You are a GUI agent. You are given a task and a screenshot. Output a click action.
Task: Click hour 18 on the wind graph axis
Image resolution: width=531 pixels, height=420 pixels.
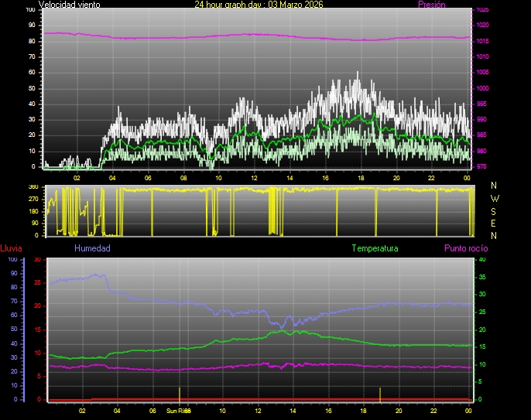coord(361,178)
